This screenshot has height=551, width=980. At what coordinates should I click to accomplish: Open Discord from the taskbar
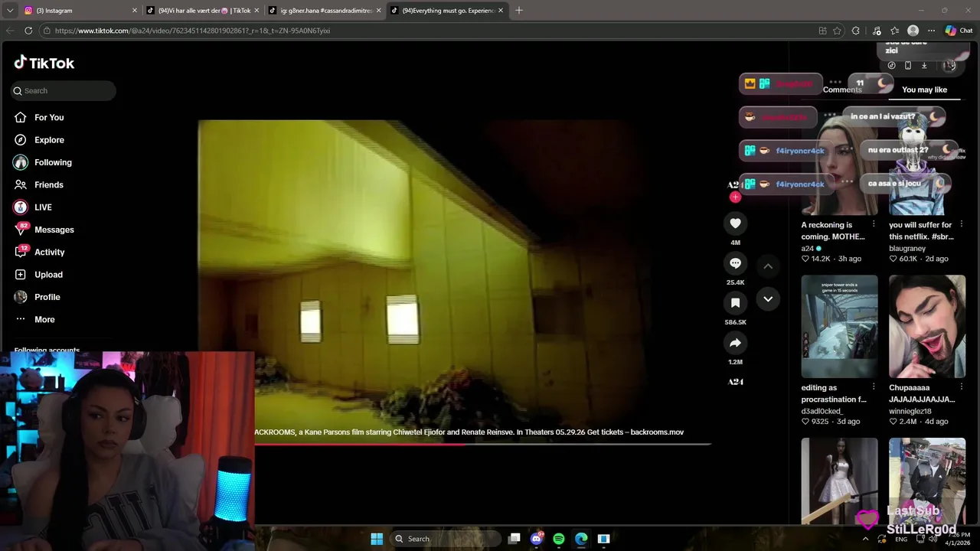click(x=537, y=539)
